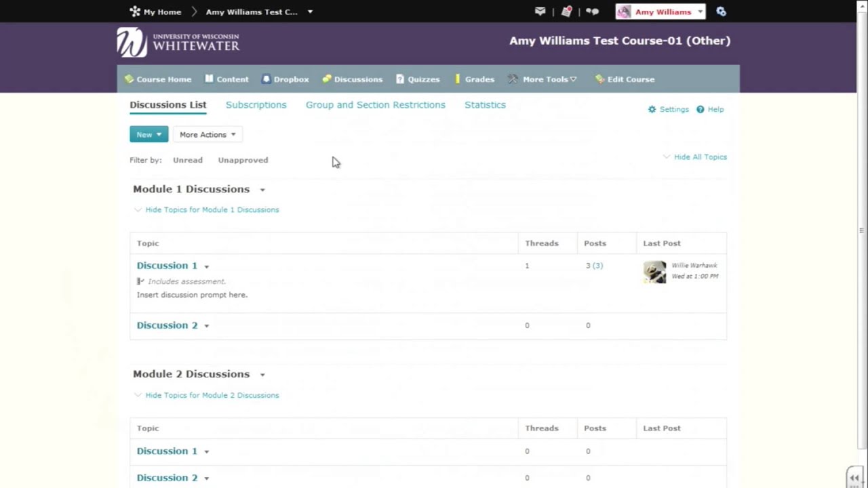Click the UW Whitewater logo
The height and width of the screenshot is (488, 868).
178,42
